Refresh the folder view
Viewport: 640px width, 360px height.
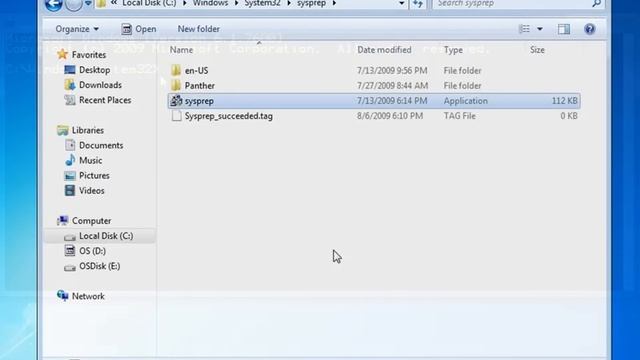pyautogui.click(x=418, y=4)
